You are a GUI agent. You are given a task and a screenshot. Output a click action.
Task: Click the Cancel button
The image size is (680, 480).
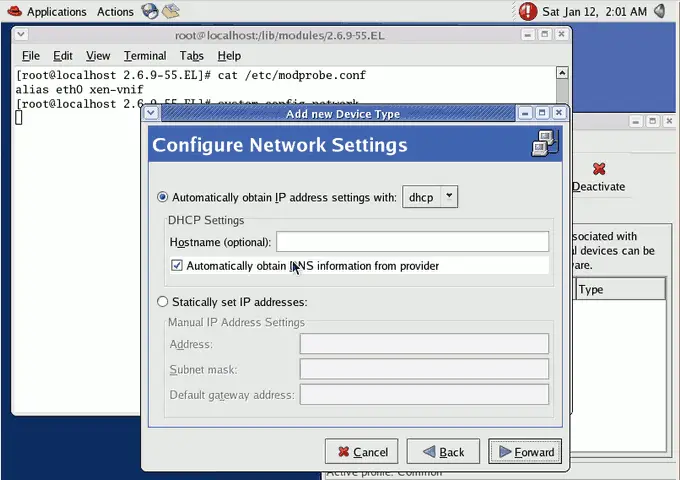(361, 452)
